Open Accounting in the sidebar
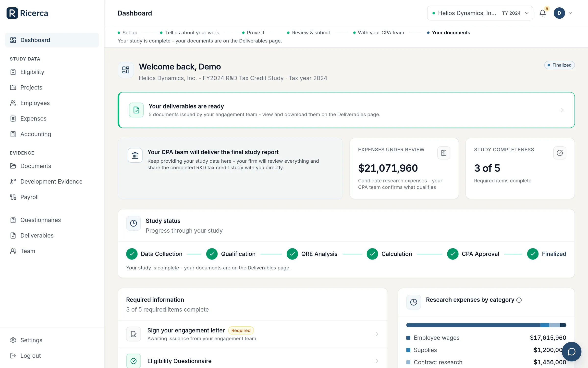This screenshot has width=588, height=368. (52, 134)
